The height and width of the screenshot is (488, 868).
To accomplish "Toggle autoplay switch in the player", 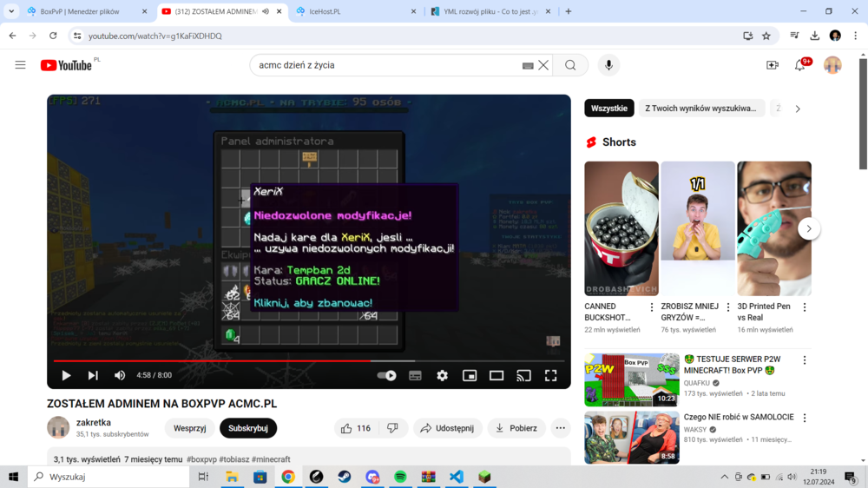I will (x=386, y=376).
